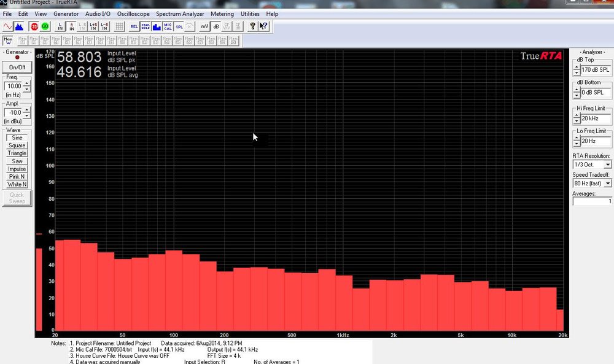Screen dimensions: 614x364
Task: Select the mV units icon
Action: pyautogui.click(x=204, y=26)
